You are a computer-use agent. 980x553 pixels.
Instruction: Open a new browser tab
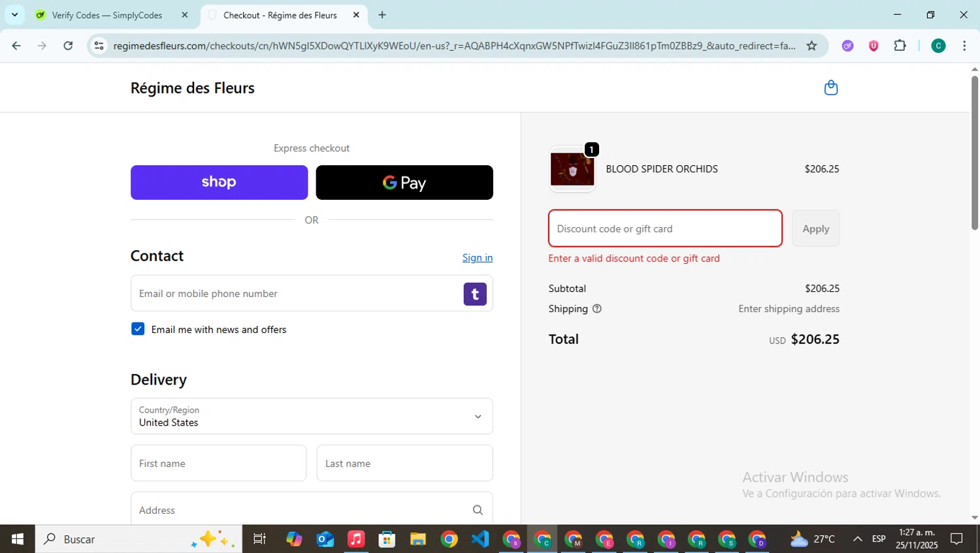[382, 15]
